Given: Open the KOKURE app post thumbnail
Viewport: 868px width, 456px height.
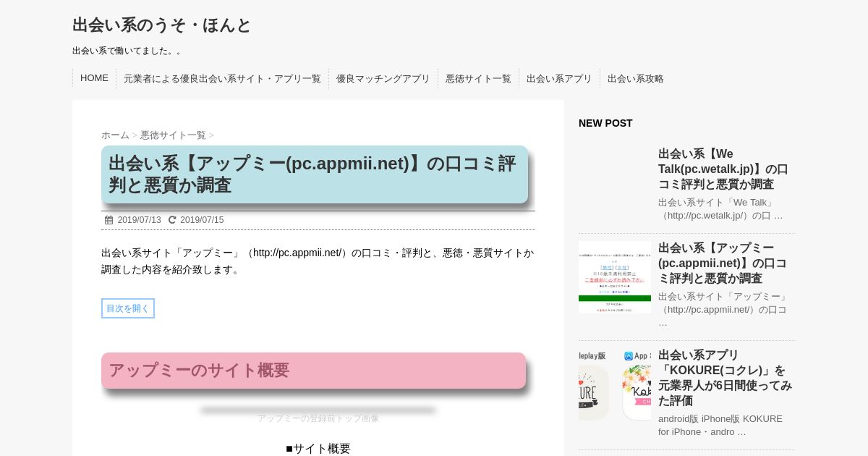Looking at the screenshot, I should [615, 384].
